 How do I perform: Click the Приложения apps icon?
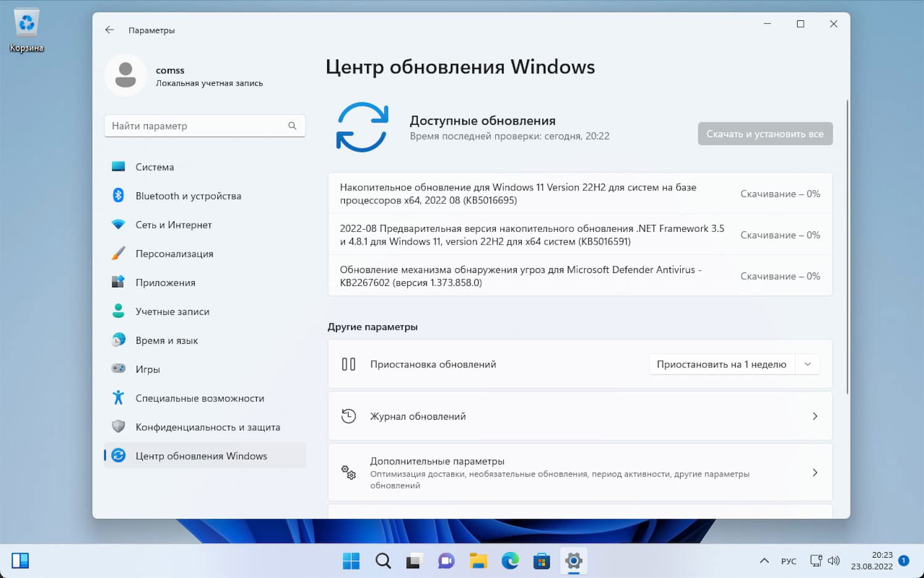point(118,282)
